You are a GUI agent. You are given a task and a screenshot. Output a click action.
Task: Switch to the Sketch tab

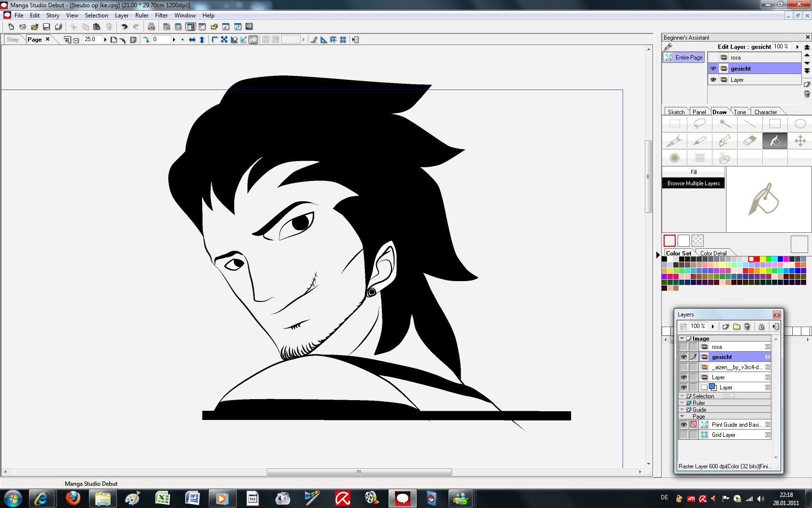(x=676, y=112)
